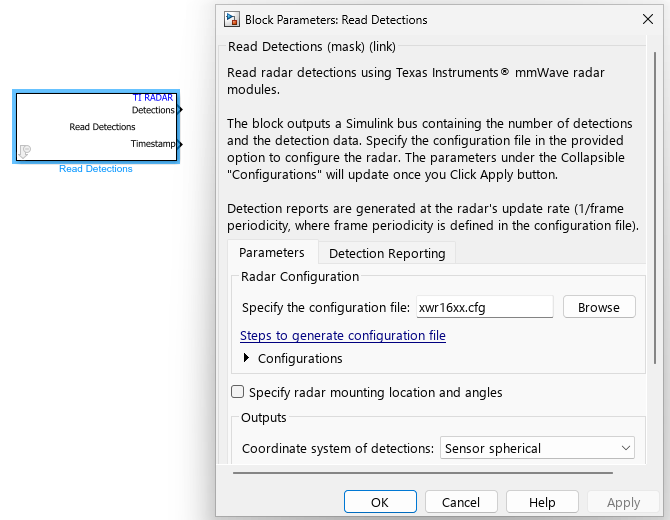This screenshot has width=670, height=520.
Task: Close the Block Parameters dialog
Action: pyautogui.click(x=646, y=19)
